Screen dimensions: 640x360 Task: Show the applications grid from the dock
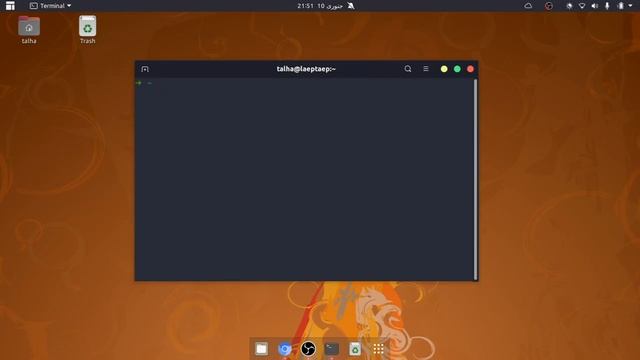pos(378,349)
